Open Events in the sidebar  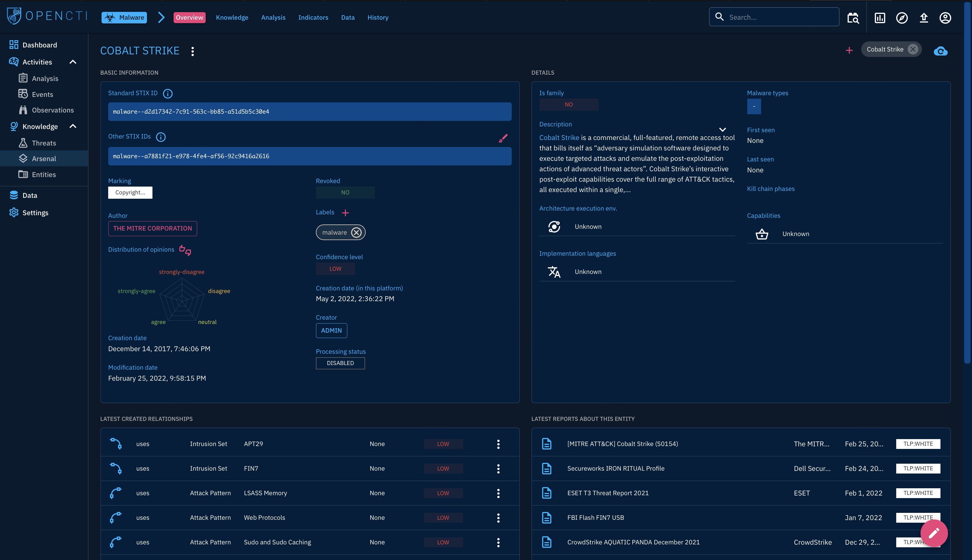coord(44,94)
